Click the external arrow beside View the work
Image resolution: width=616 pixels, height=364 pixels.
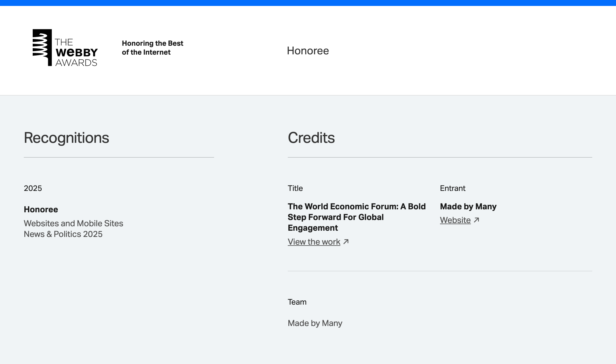click(x=346, y=242)
